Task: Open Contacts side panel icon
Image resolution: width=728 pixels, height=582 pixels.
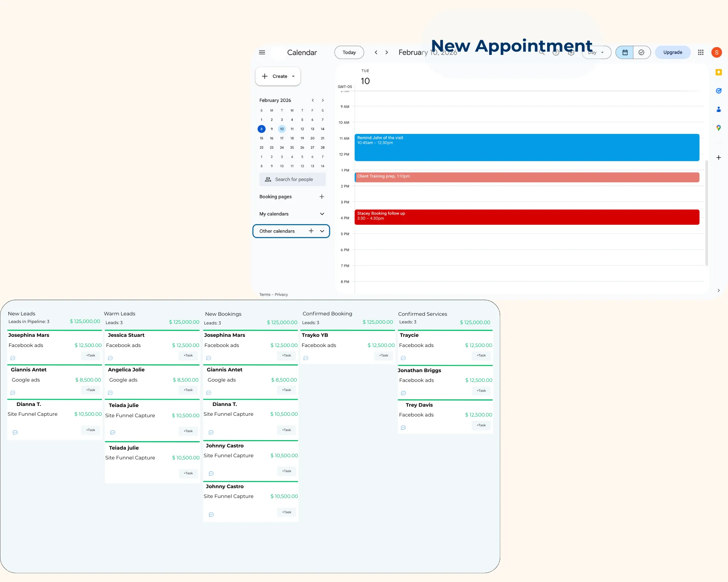Action: 719,109
